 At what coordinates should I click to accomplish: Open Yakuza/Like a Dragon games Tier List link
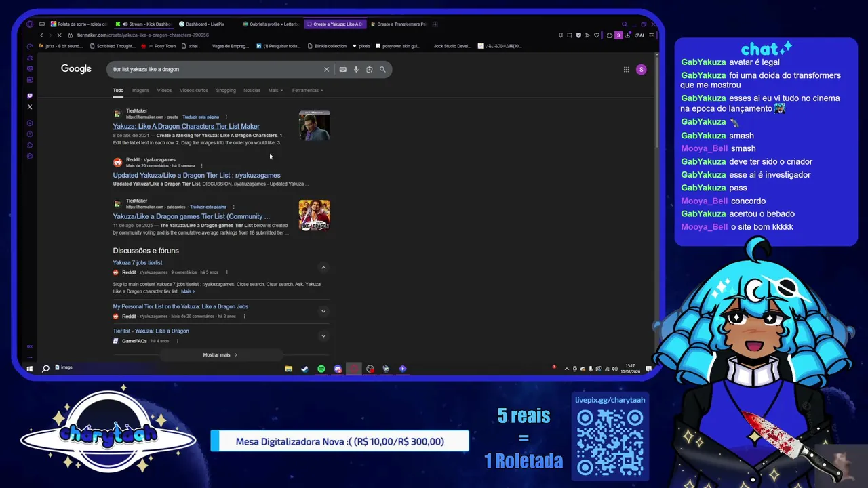coord(191,216)
